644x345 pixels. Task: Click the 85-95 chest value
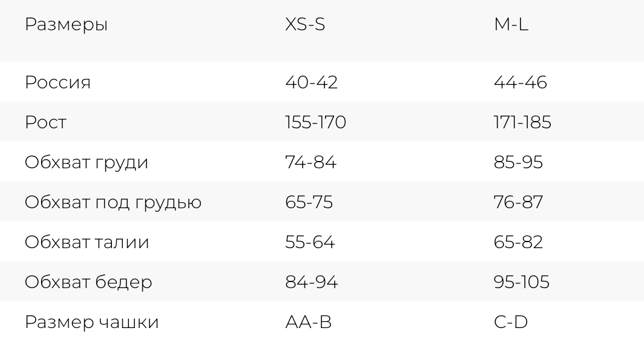pyautogui.click(x=518, y=162)
